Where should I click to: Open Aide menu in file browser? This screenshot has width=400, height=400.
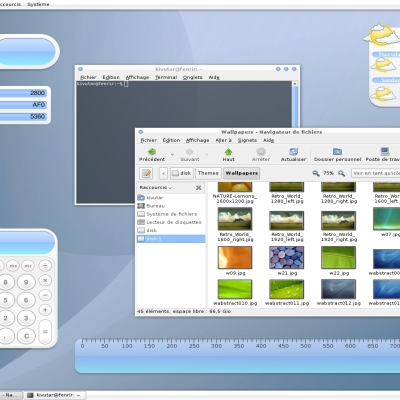[268, 140]
